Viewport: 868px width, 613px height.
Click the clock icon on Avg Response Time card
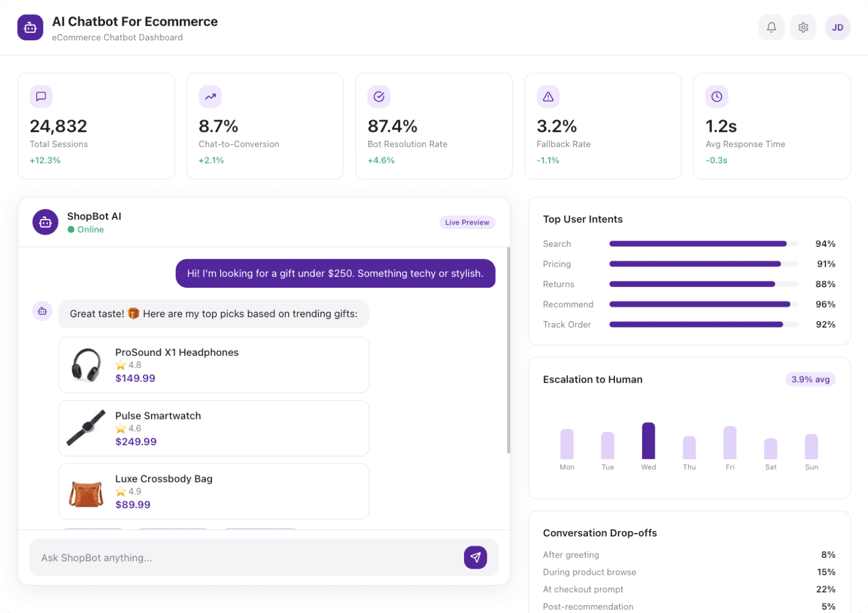pos(717,96)
